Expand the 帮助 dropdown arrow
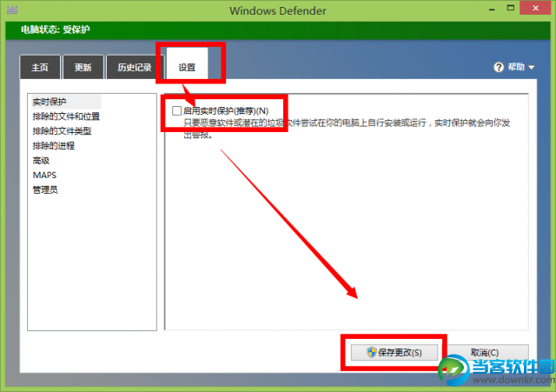Image resolution: width=556 pixels, height=392 pixels. point(531,68)
